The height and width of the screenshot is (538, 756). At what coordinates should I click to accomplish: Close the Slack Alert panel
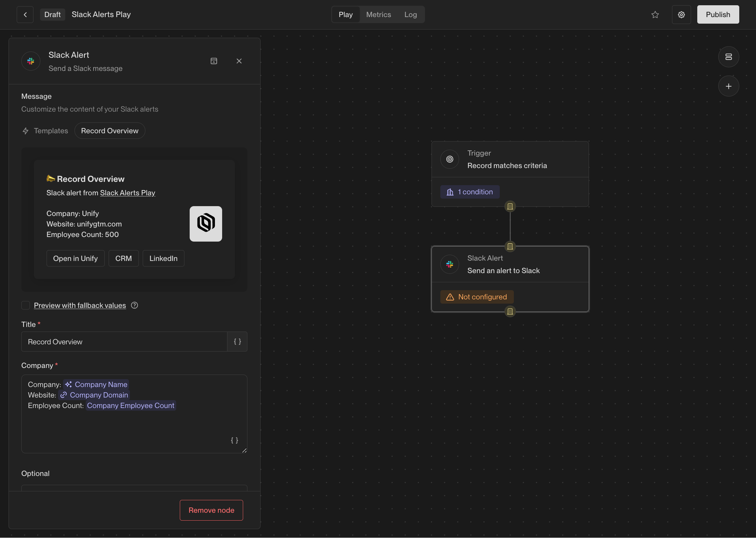[239, 61]
